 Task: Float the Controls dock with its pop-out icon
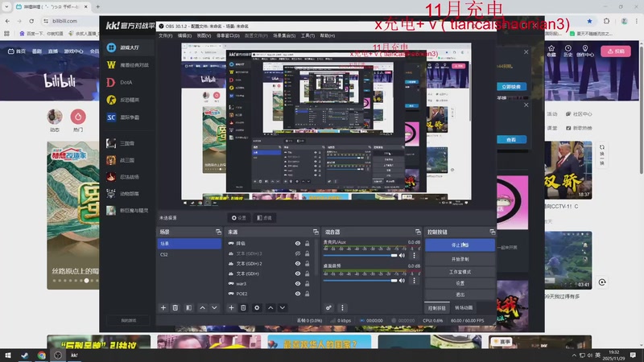(x=492, y=232)
